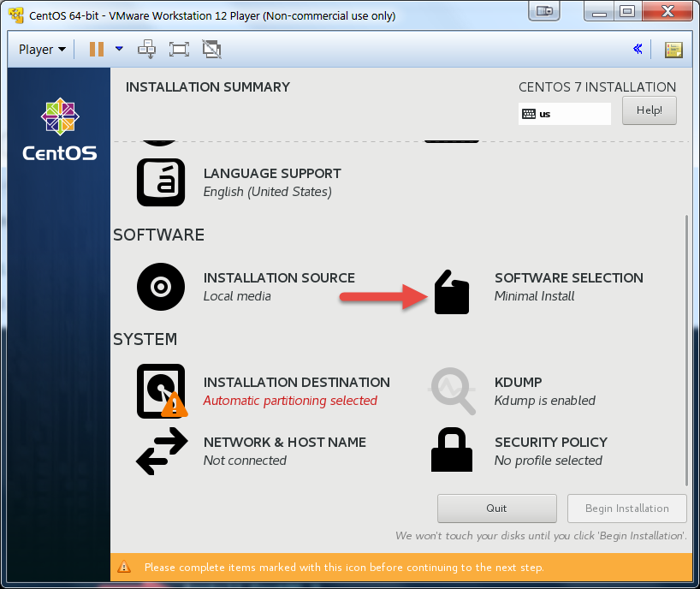Open SOFTWARE SELECTION label
This screenshot has height=589, width=700.
569,277
